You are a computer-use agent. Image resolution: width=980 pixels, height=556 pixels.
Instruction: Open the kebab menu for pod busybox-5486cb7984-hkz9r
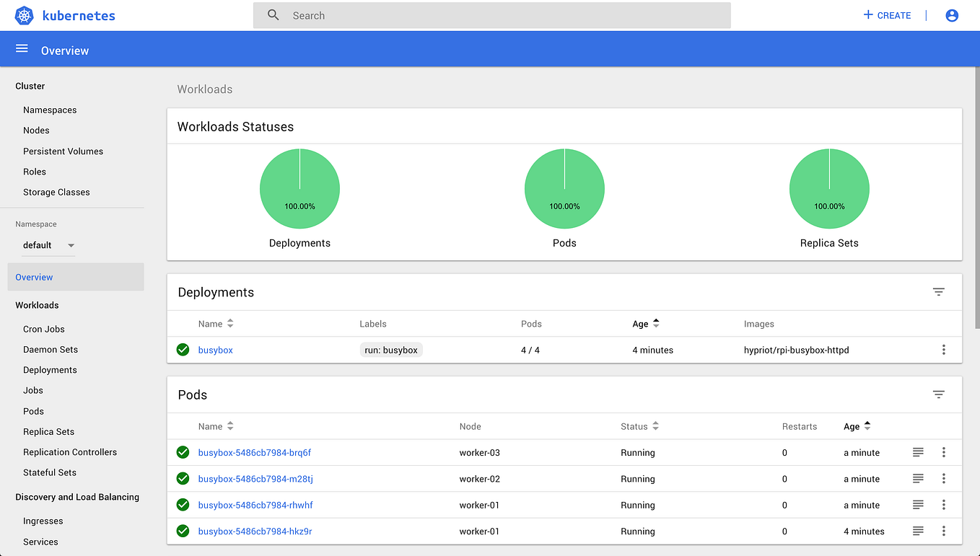click(944, 531)
